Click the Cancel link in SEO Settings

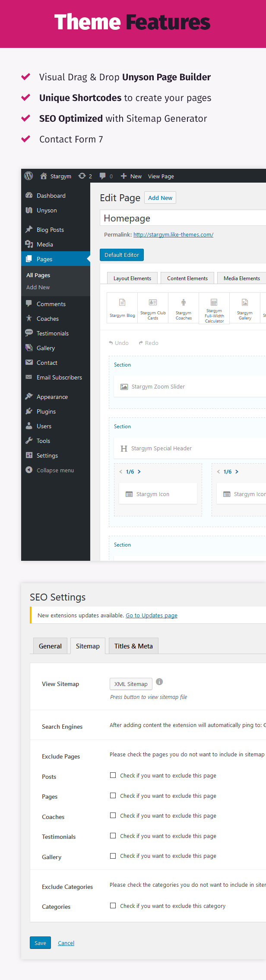[x=66, y=943]
